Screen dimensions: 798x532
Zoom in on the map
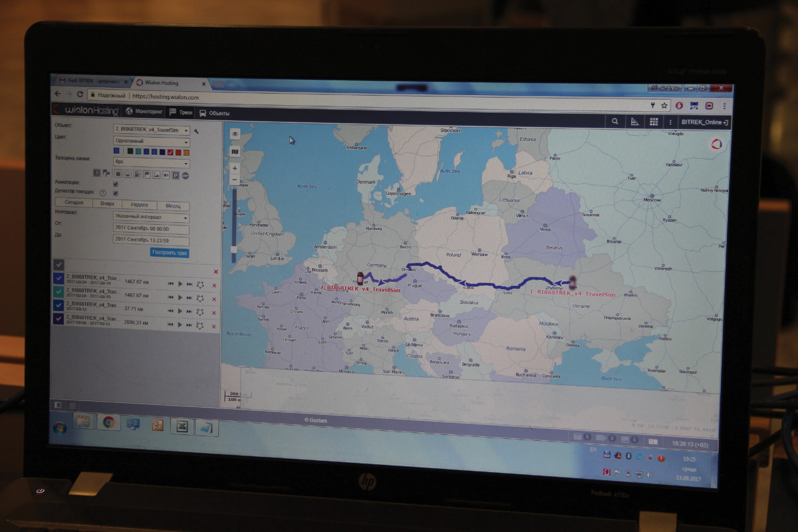235,169
